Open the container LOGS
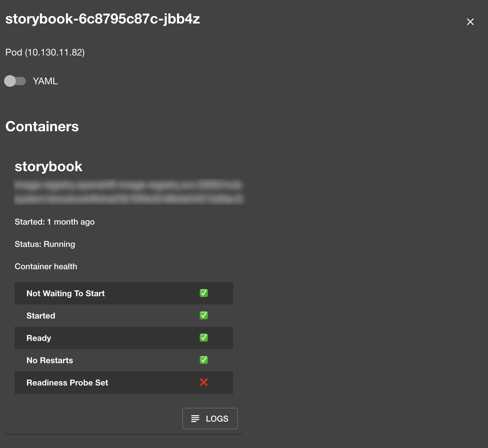Image resolution: width=488 pixels, height=448 pixels. tap(210, 418)
